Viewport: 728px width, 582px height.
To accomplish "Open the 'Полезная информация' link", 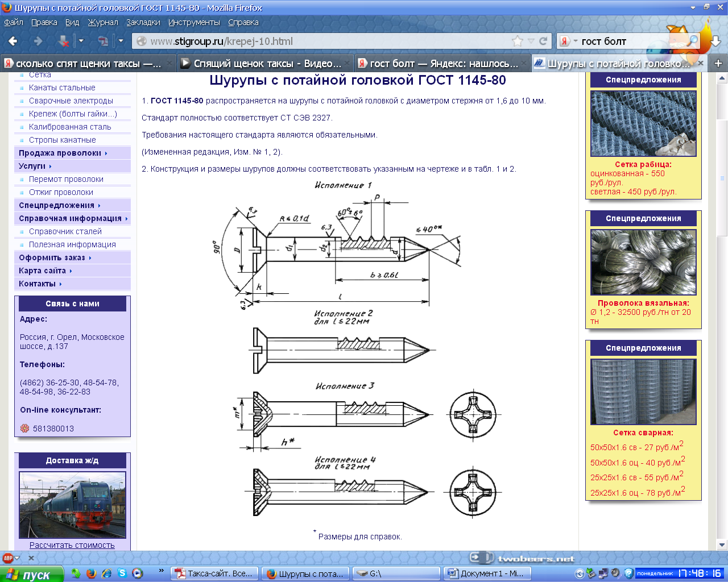I will pos(72,244).
